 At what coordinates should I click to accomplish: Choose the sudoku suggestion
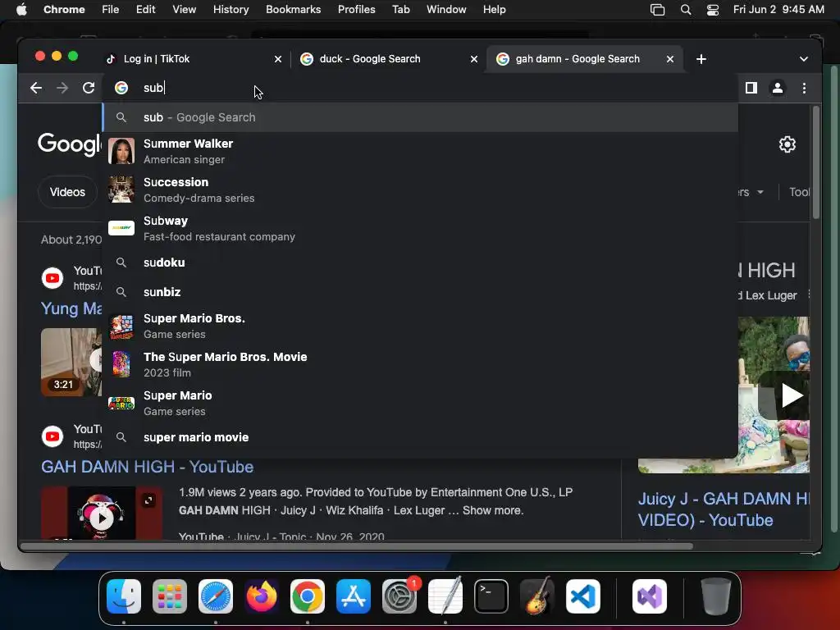(x=421, y=262)
